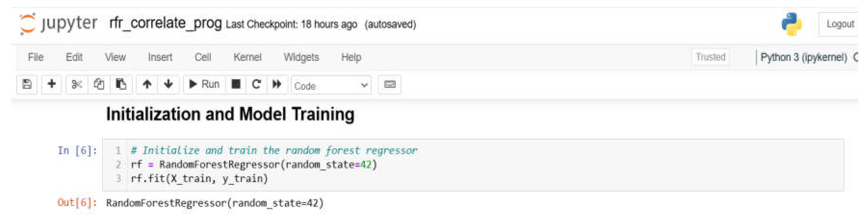Open the File menu
This screenshot has height=216, width=868.
click(35, 57)
